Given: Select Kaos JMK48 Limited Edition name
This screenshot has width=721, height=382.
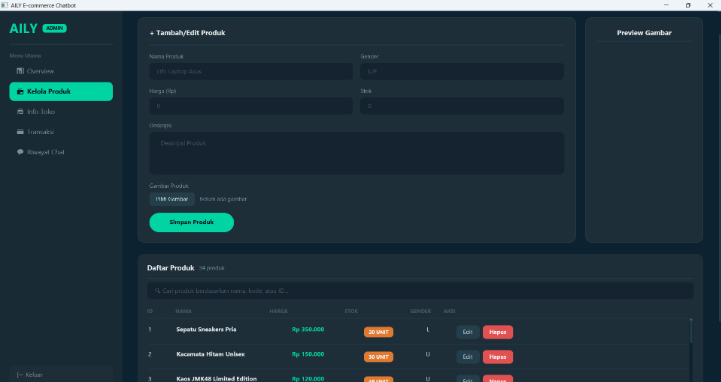Looking at the screenshot, I should [217, 379].
